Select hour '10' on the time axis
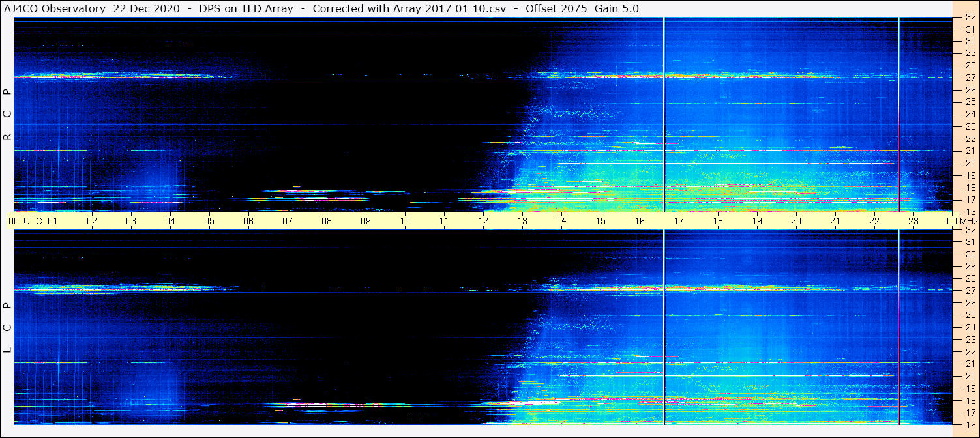 point(405,221)
